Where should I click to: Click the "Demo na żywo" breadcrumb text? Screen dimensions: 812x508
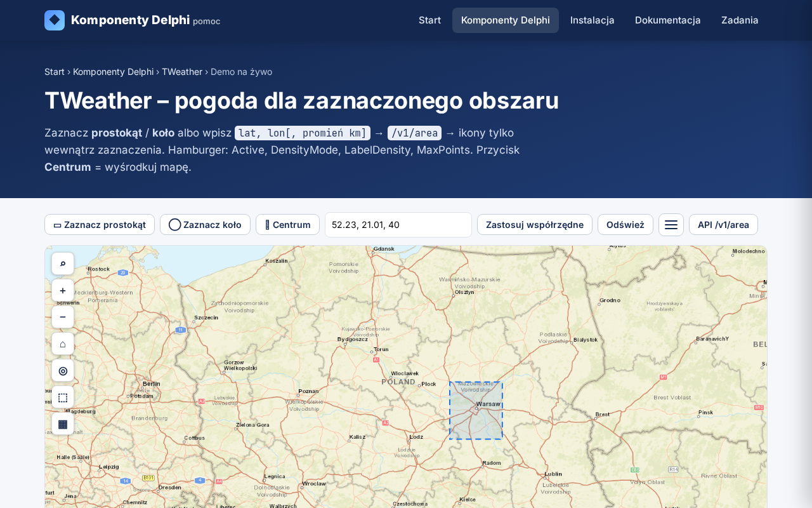point(241,72)
